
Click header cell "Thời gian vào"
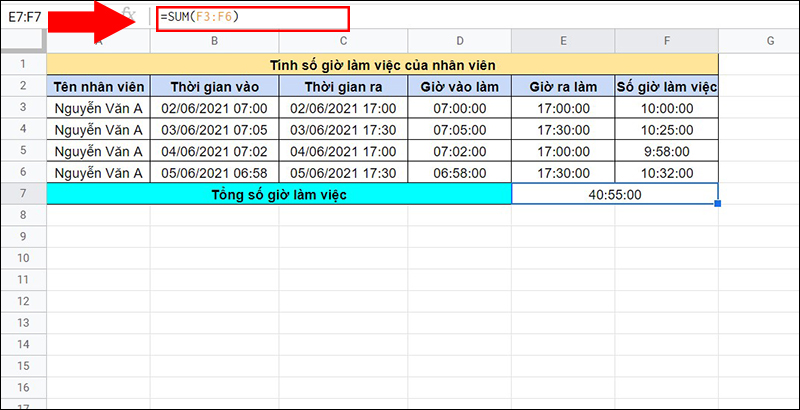pyautogui.click(x=215, y=87)
